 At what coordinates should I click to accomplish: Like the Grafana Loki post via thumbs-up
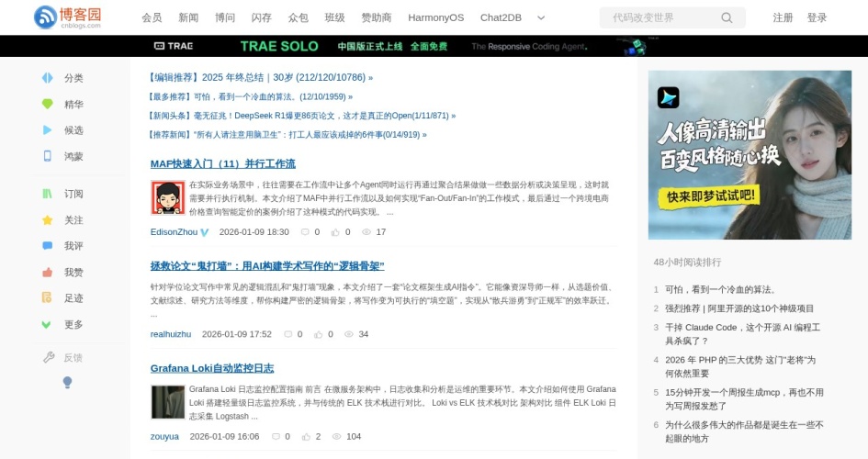tap(304, 436)
